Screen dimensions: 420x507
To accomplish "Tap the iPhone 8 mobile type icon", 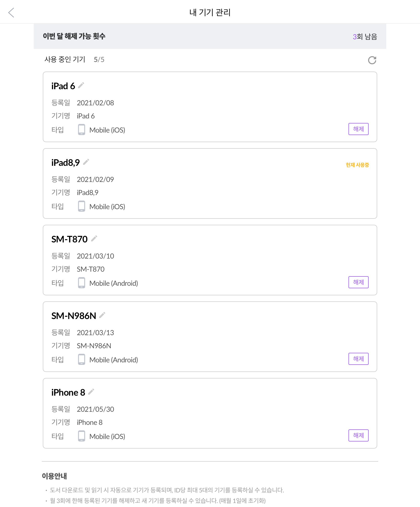I will point(81,436).
